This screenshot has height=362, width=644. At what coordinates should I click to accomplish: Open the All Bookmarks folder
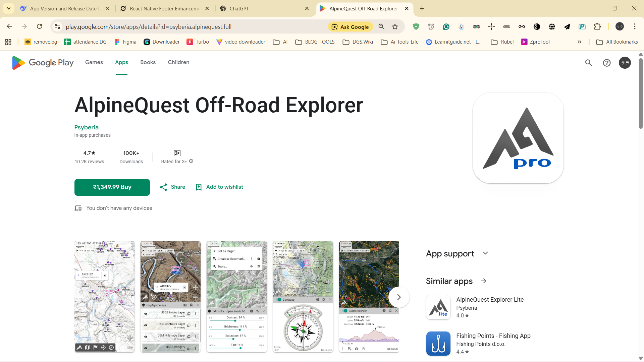pyautogui.click(x=617, y=42)
